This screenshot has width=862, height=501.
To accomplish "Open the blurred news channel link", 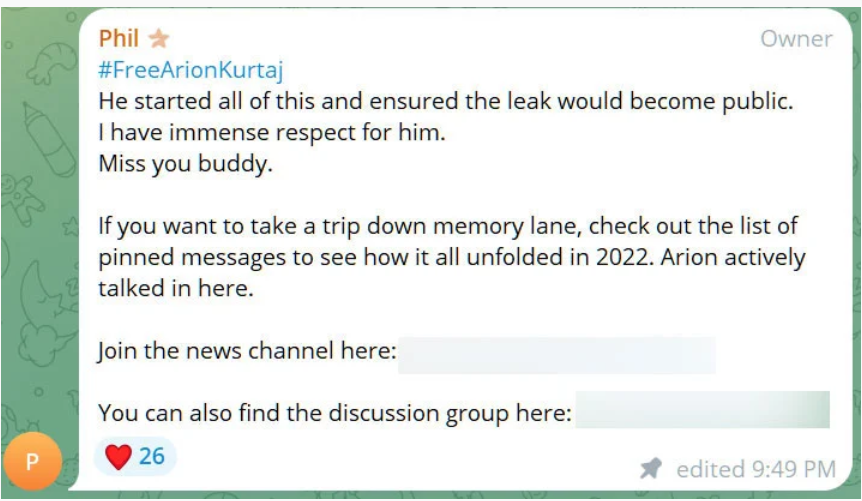I will [x=556, y=353].
